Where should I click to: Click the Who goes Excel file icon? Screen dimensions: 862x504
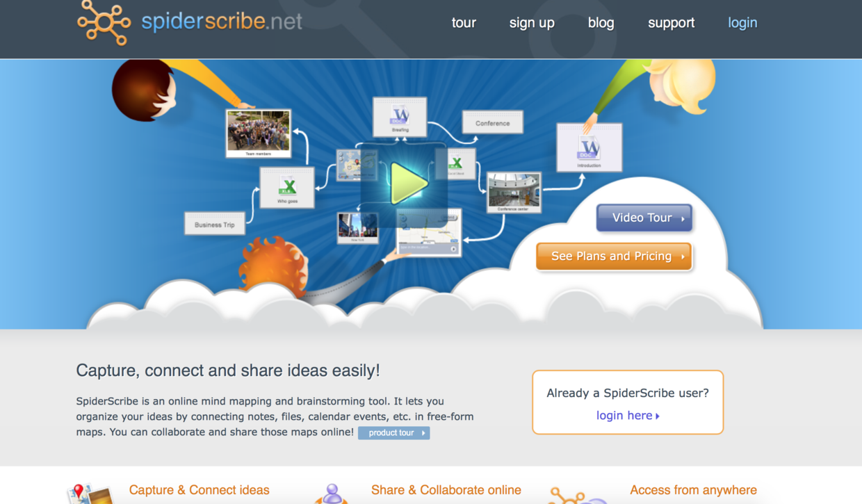[x=287, y=188]
